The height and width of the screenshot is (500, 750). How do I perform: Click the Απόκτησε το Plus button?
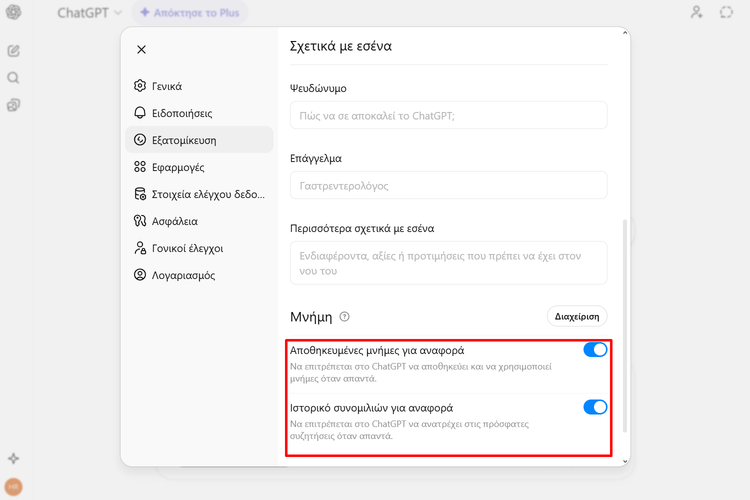tap(190, 13)
